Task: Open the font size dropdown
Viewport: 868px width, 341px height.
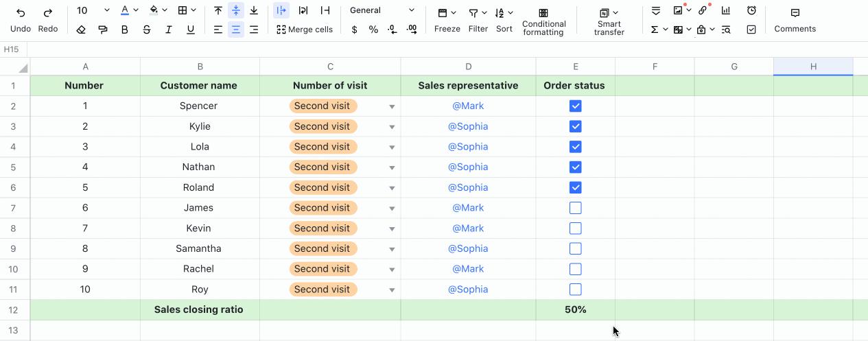Action: point(106,10)
